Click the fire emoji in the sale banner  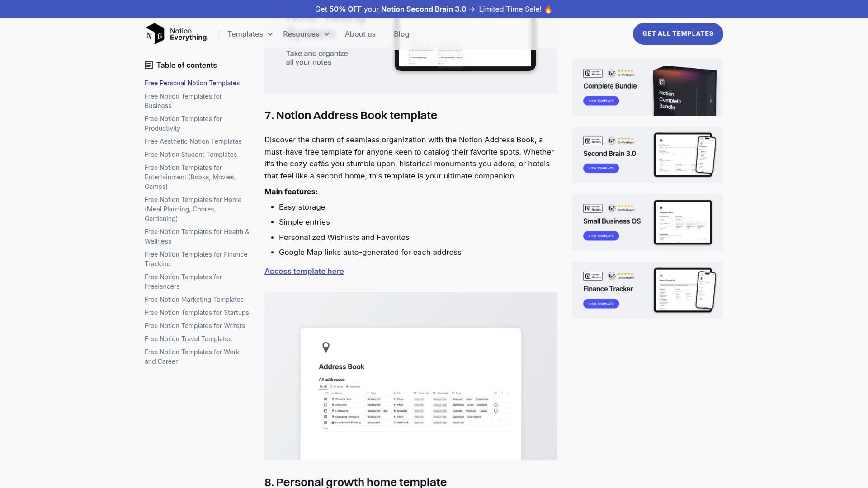pos(548,9)
